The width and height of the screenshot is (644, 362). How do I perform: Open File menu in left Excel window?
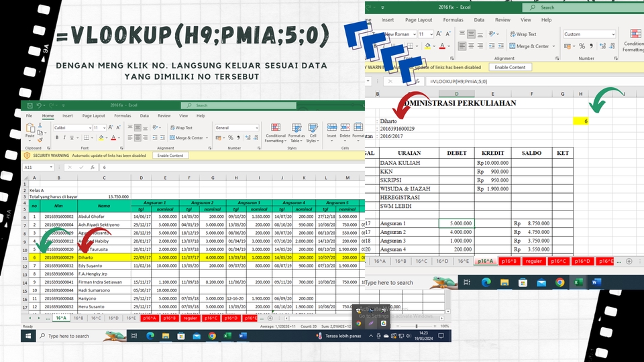tap(29, 116)
